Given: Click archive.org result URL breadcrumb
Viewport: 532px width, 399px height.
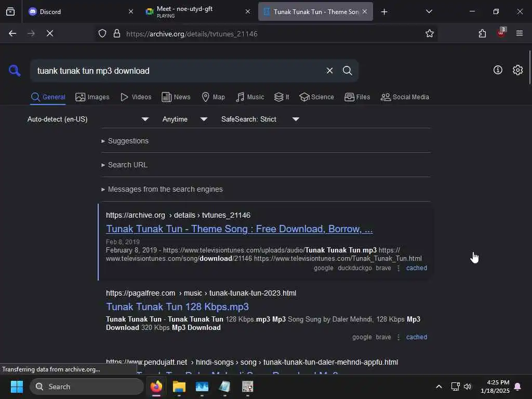Looking at the screenshot, I should (x=178, y=215).
